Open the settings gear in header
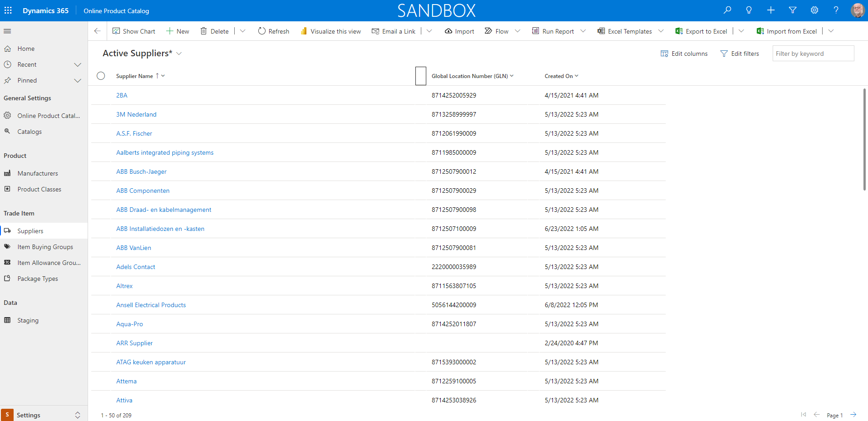Screen dimensions: 868x421 coord(814,10)
